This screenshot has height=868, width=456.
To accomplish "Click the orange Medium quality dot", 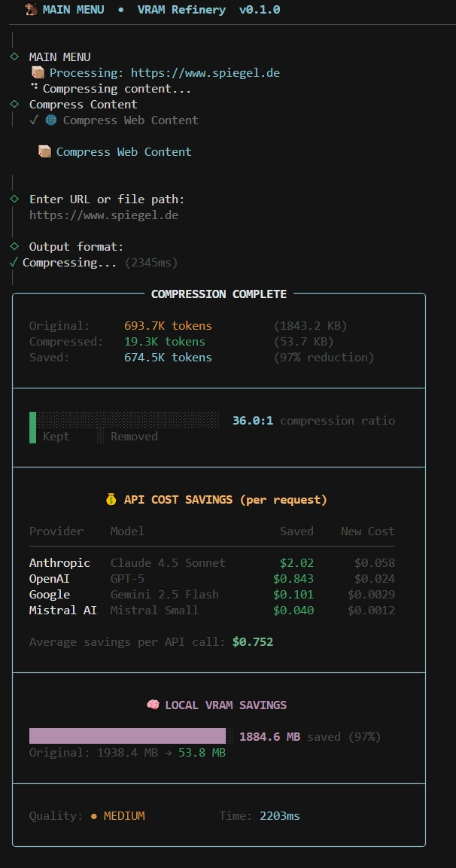I will point(94,816).
